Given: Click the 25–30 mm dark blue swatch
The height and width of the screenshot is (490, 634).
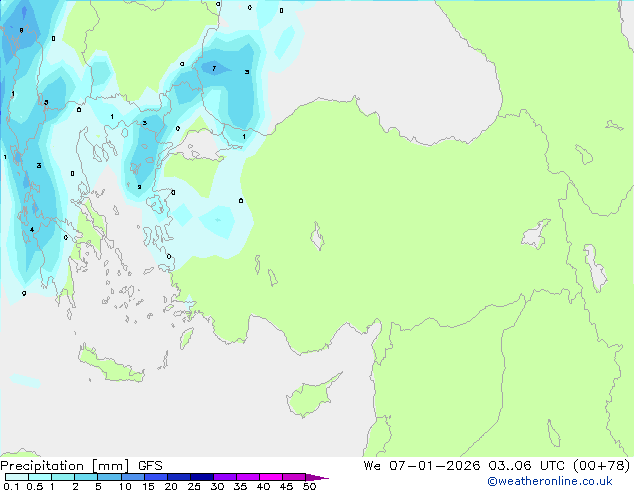Looking at the screenshot, I should (x=201, y=477).
